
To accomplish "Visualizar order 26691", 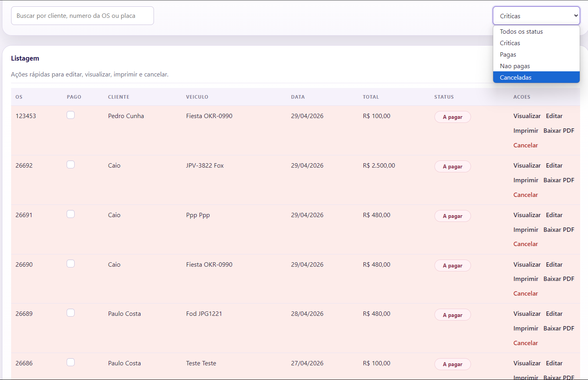I will 527,215.
